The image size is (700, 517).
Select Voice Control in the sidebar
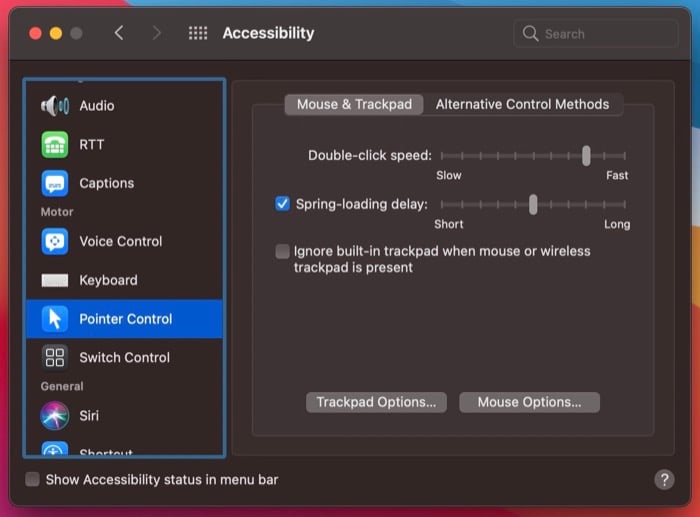[124, 242]
